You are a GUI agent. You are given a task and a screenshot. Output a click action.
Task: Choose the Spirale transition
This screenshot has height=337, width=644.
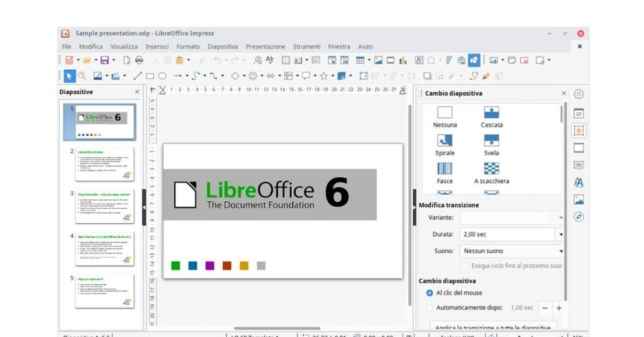(445, 145)
